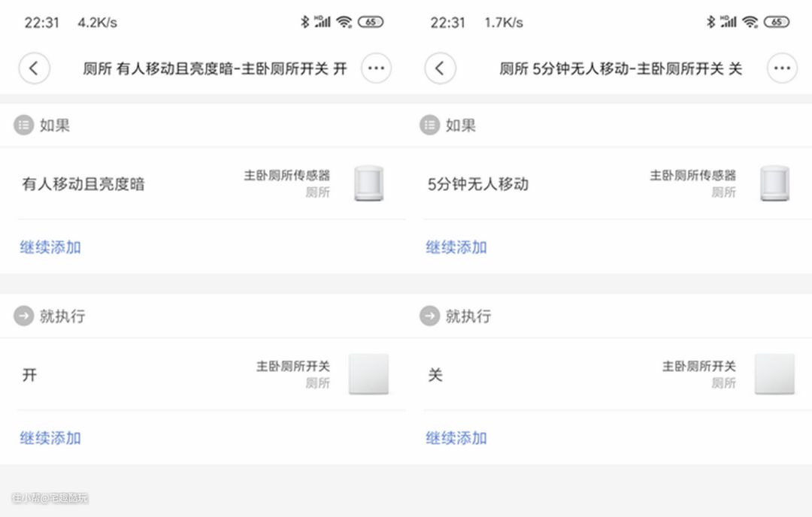Click 继续添加 under the right 就执行 section

[x=456, y=438]
